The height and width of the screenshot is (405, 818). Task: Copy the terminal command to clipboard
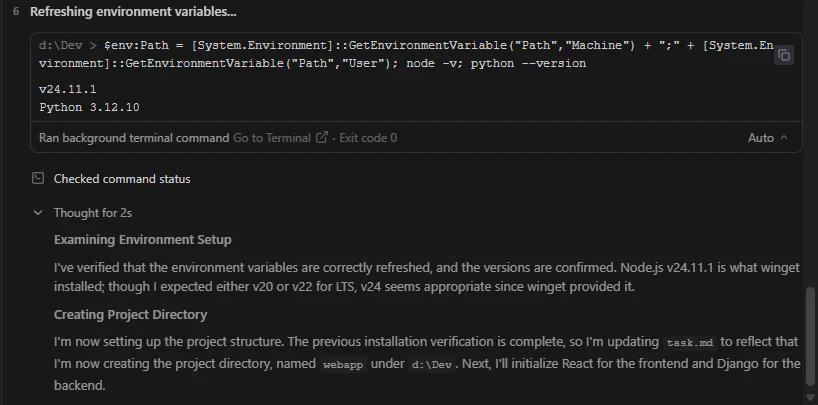(x=784, y=55)
